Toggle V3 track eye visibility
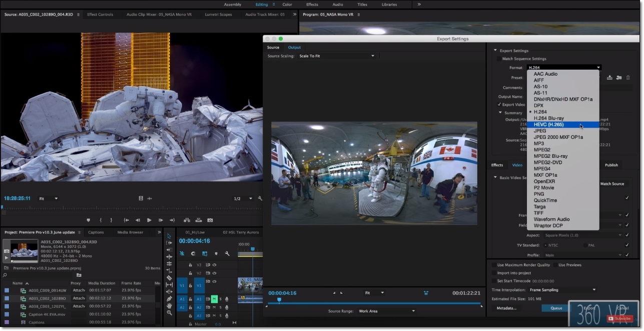The height and width of the screenshot is (331, 644). tap(214, 264)
